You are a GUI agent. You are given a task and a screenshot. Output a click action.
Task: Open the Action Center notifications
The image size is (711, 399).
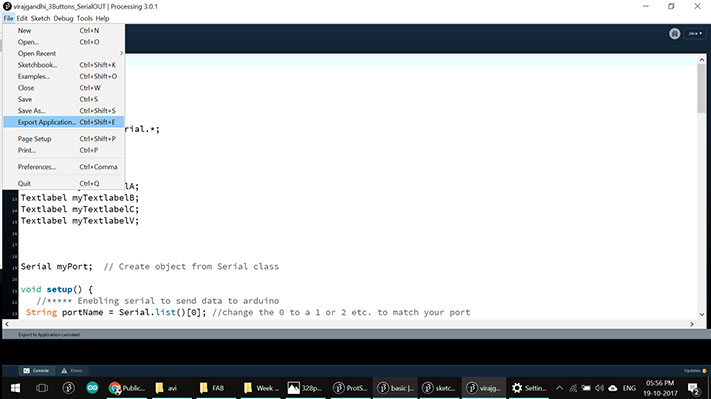coord(693,389)
